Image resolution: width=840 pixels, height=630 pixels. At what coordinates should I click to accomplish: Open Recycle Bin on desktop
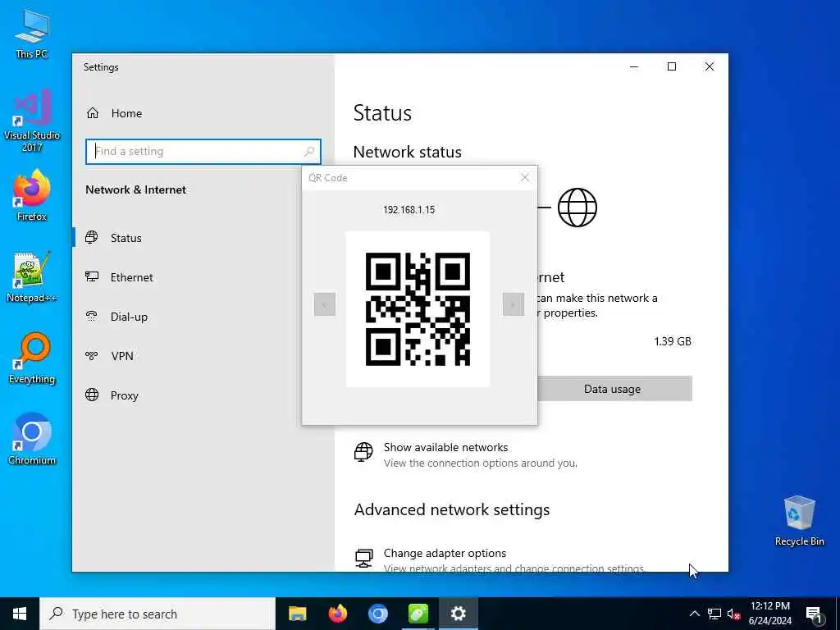tap(799, 521)
